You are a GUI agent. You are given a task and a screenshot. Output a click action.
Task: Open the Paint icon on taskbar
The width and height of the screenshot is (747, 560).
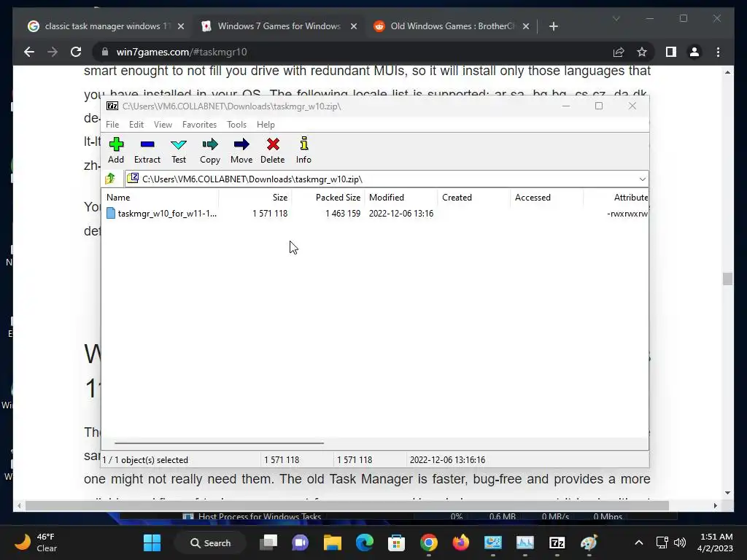589,542
